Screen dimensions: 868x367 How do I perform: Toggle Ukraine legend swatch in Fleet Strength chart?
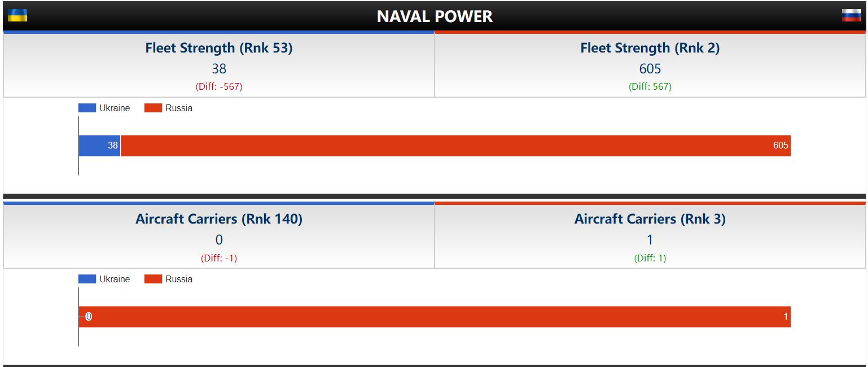click(x=87, y=108)
